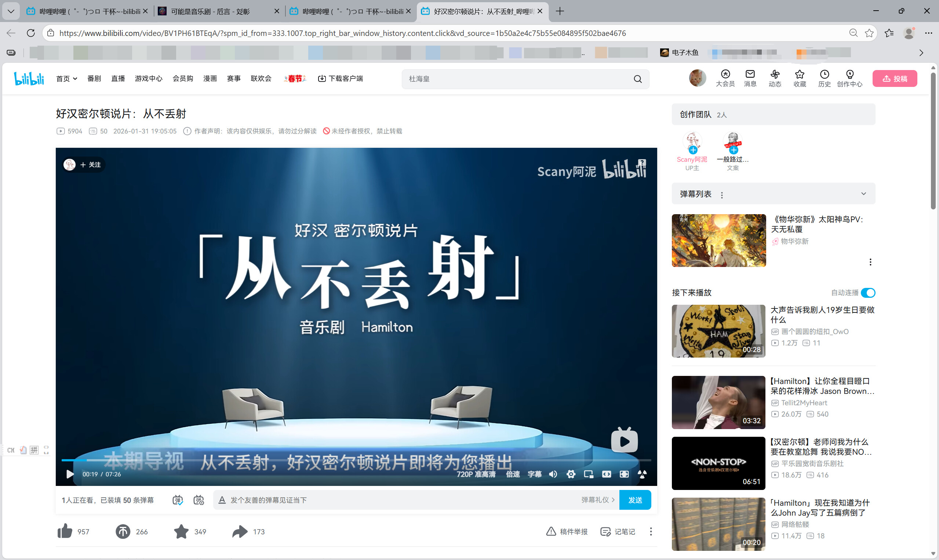Enter picture-in-picture mode icon
Image resolution: width=939 pixels, height=560 pixels.
point(589,474)
